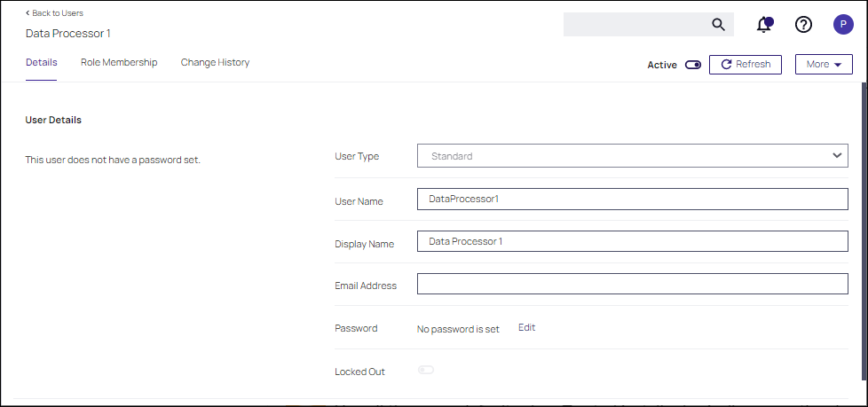The width and height of the screenshot is (868, 407).
Task: Toggle the Active user switch
Action: [x=693, y=65]
